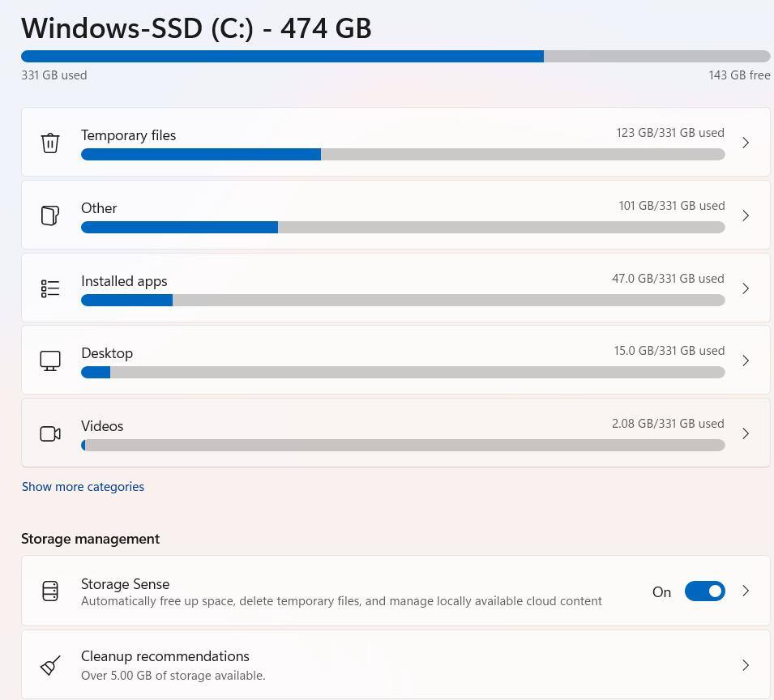The width and height of the screenshot is (774, 700).
Task: Open Storage Sense settings chevron
Action: pos(746,591)
